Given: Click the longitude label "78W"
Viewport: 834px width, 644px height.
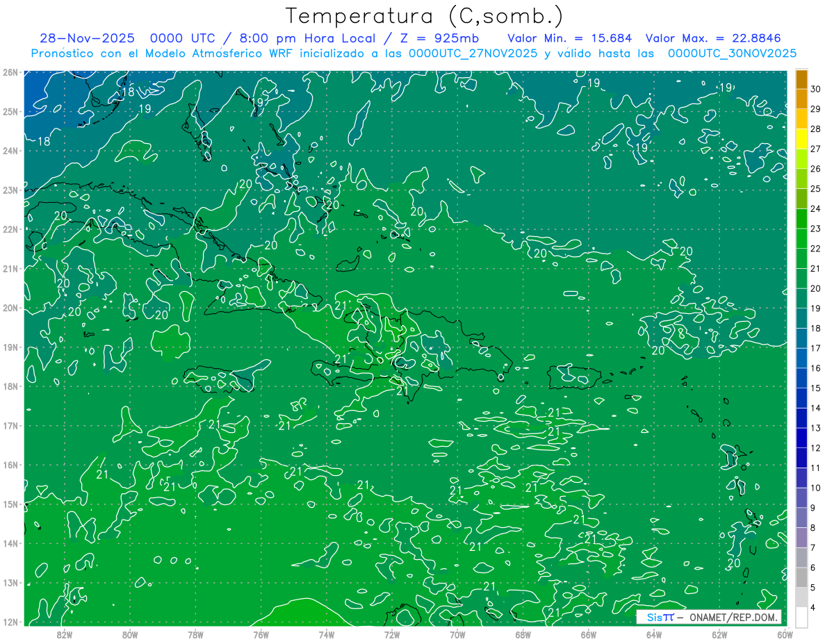Looking at the screenshot, I should [x=195, y=634].
